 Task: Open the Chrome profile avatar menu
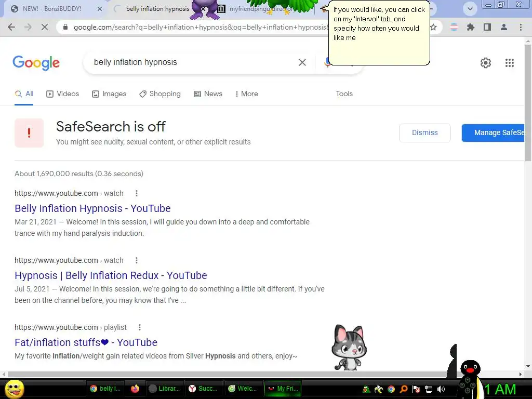click(x=504, y=27)
